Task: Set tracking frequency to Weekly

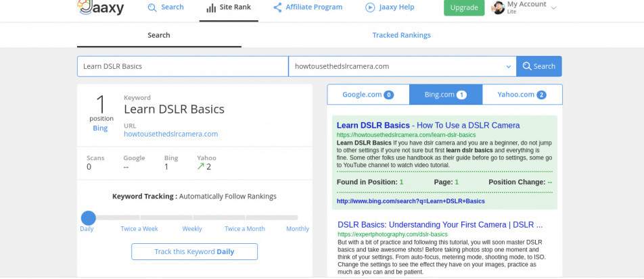Action: coord(192,229)
